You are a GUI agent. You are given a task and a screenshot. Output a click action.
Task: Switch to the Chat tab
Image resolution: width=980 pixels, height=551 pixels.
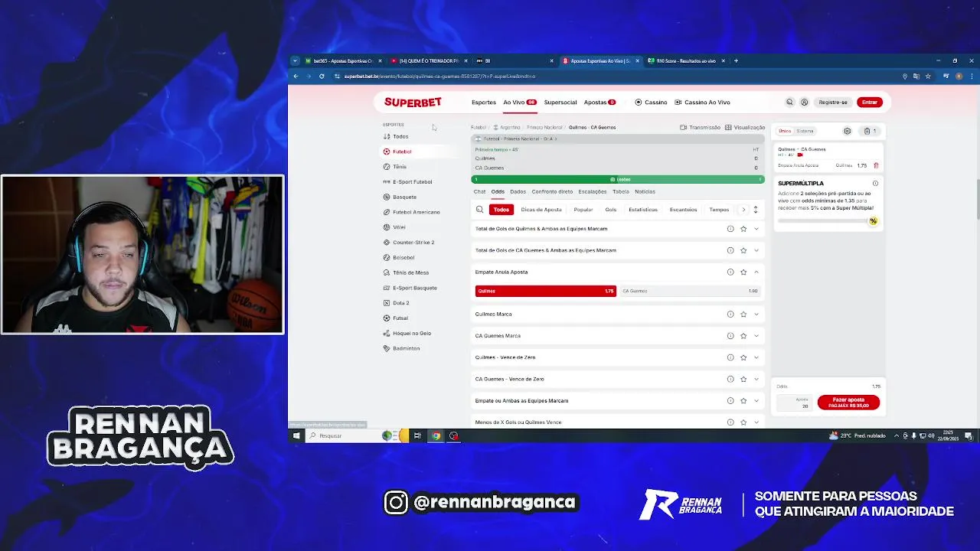click(x=479, y=191)
